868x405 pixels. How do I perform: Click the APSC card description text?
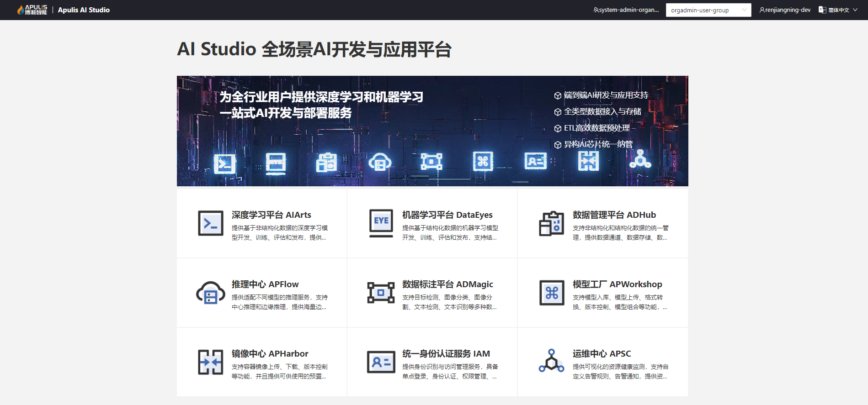(x=620, y=371)
